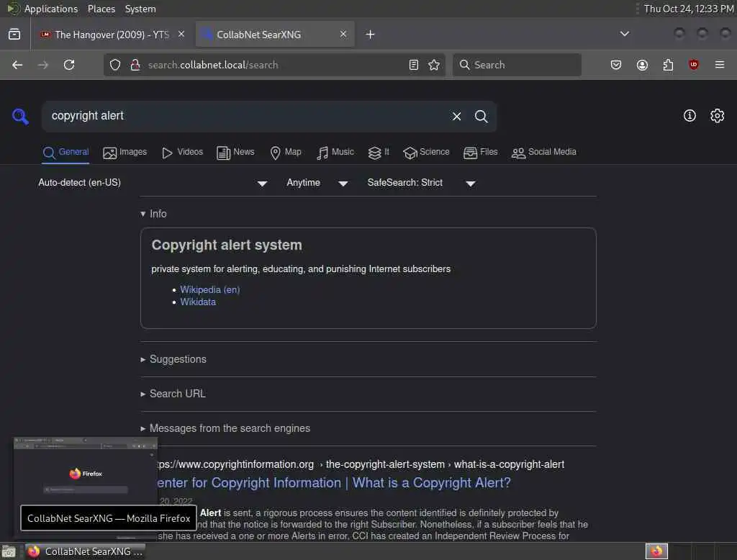Close The Hangover (2009) tab
Image resolution: width=737 pixels, height=560 pixels.
click(x=181, y=34)
